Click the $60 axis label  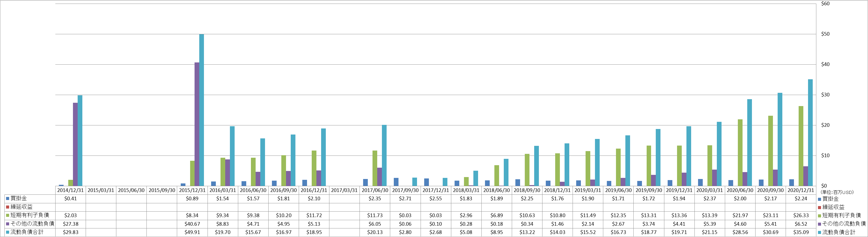pyautogui.click(x=825, y=4)
